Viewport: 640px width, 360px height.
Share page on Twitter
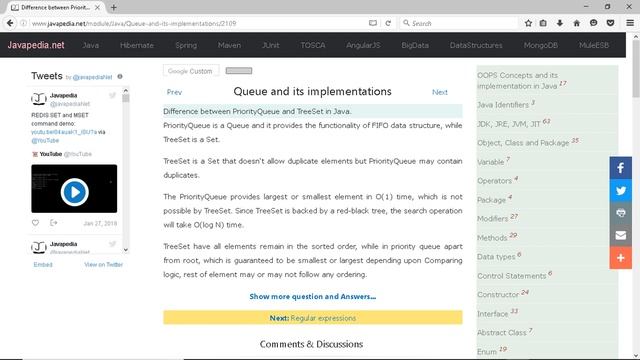620,191
